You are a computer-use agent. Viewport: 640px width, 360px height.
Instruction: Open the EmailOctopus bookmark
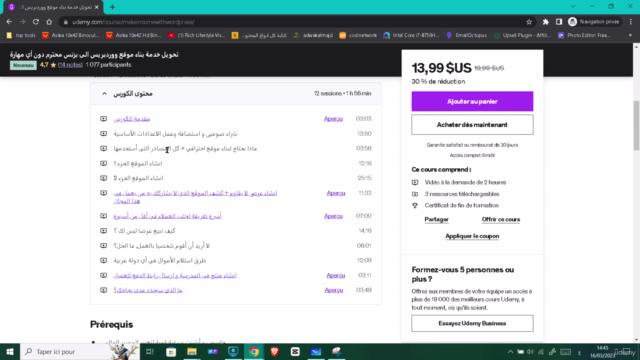coord(467,36)
